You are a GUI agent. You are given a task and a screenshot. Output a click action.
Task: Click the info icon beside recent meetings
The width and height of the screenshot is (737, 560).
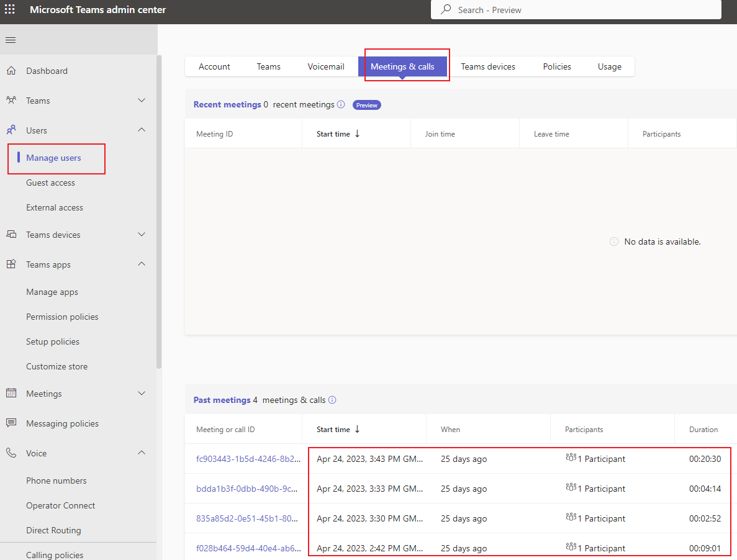tap(341, 104)
